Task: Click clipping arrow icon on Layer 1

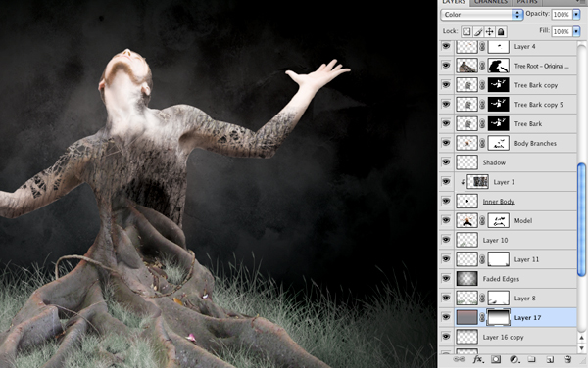Action: pos(463,182)
